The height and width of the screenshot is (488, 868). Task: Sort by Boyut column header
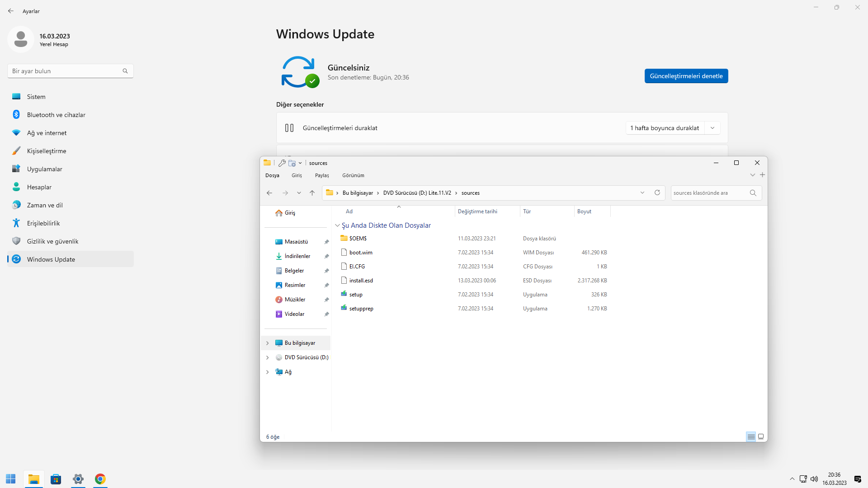[x=592, y=211]
